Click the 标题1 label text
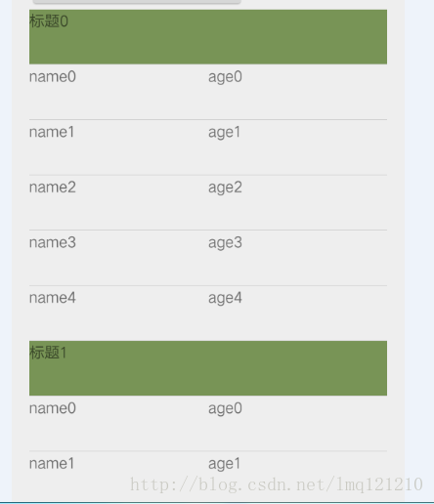This screenshot has width=434, height=504. click(48, 353)
